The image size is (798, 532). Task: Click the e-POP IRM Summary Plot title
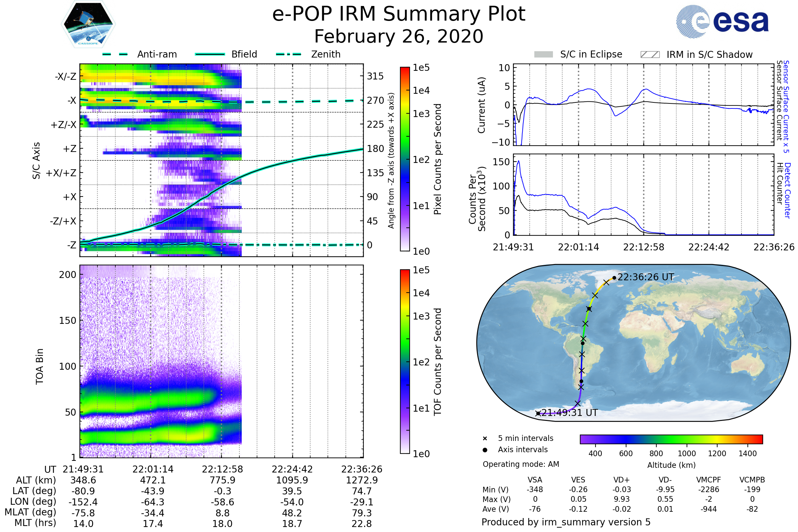[x=399, y=14]
